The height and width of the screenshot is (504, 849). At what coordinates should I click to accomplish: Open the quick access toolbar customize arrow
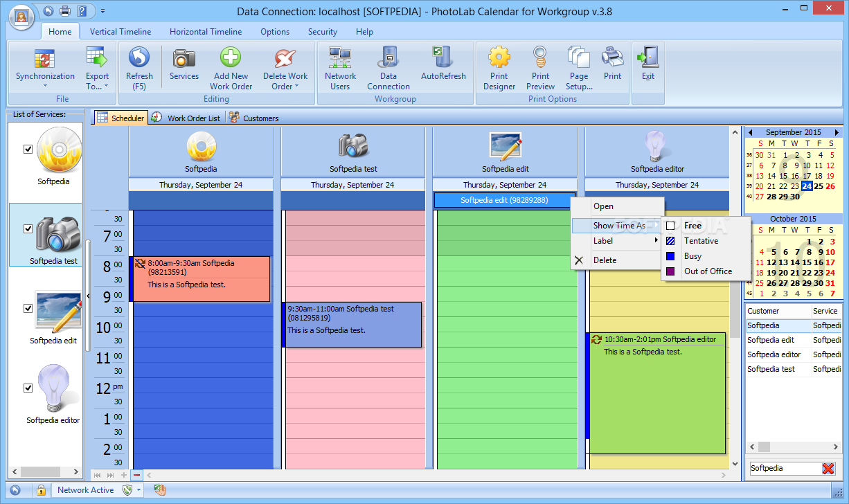click(102, 11)
